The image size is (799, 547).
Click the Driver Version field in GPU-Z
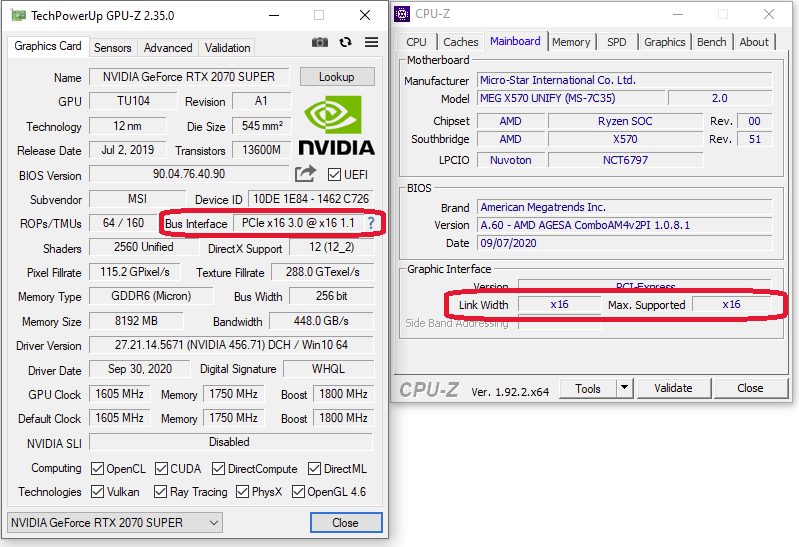231,345
